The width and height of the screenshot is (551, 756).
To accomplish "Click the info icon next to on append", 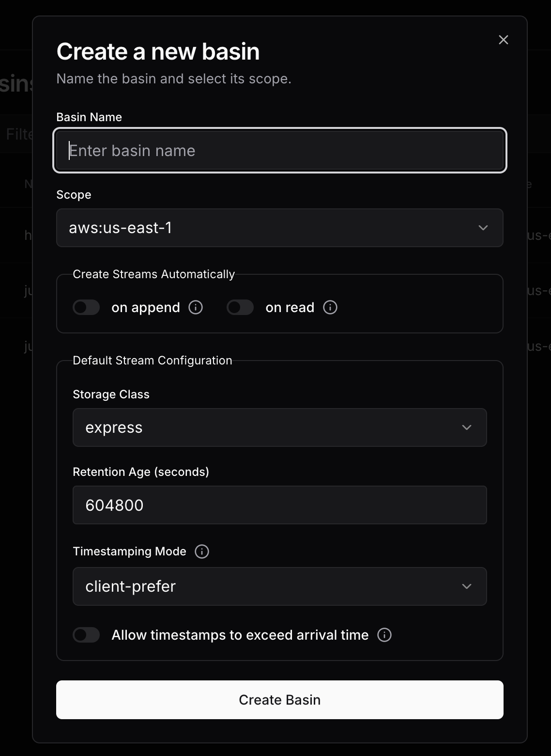I will (x=195, y=307).
